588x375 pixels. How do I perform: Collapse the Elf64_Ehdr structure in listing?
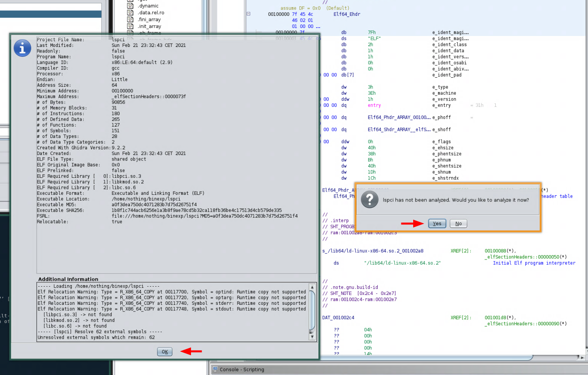(249, 14)
